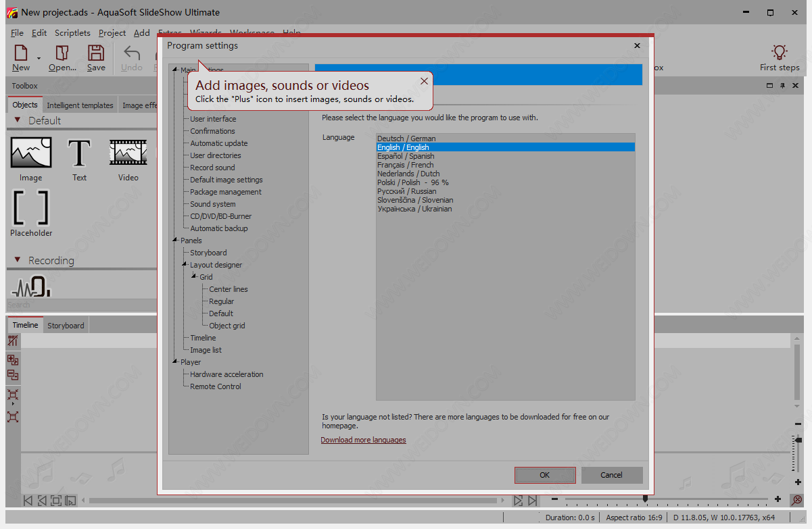Image resolution: width=812 pixels, height=529 pixels.
Task: Open the Scriptlets menu
Action: 72,32
